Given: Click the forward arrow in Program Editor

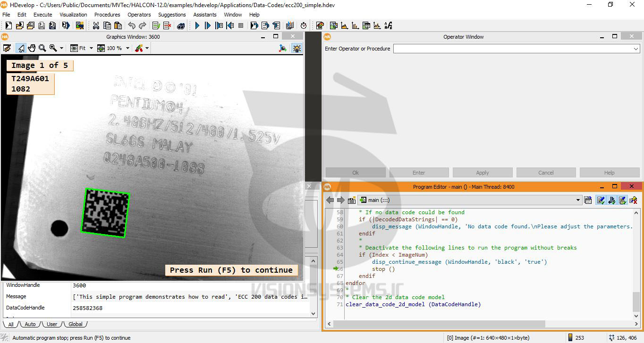Looking at the screenshot, I should [x=341, y=200].
